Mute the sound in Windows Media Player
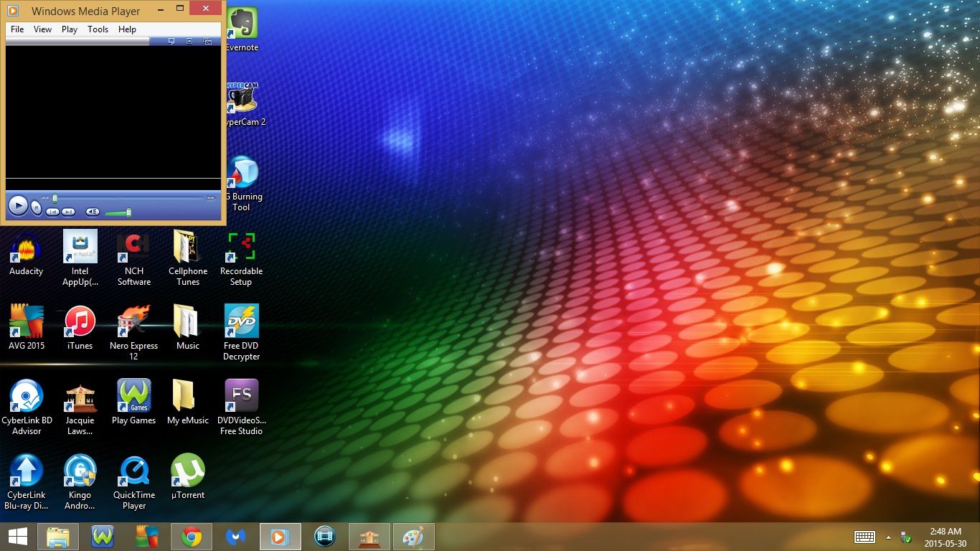 [92, 212]
